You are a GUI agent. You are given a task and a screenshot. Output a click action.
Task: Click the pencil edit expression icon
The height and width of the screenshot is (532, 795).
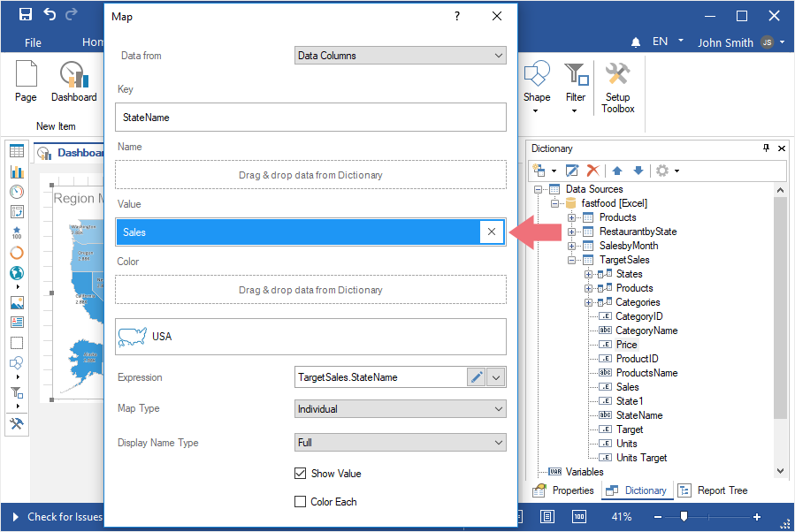pos(477,377)
